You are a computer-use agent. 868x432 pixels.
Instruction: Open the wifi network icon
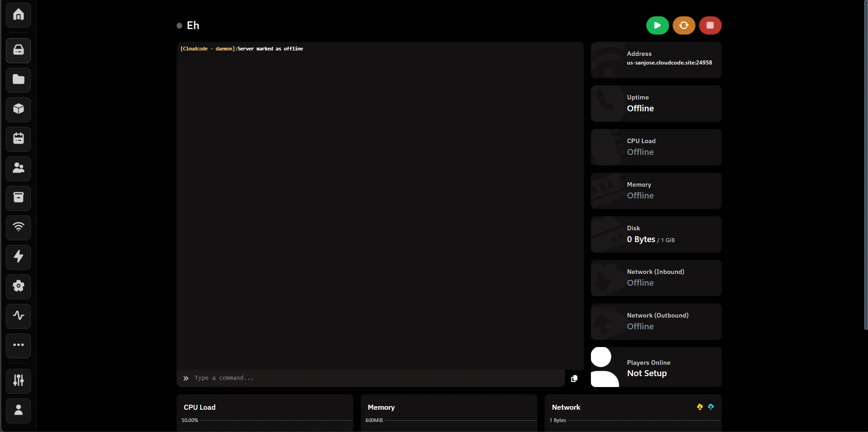(18, 227)
